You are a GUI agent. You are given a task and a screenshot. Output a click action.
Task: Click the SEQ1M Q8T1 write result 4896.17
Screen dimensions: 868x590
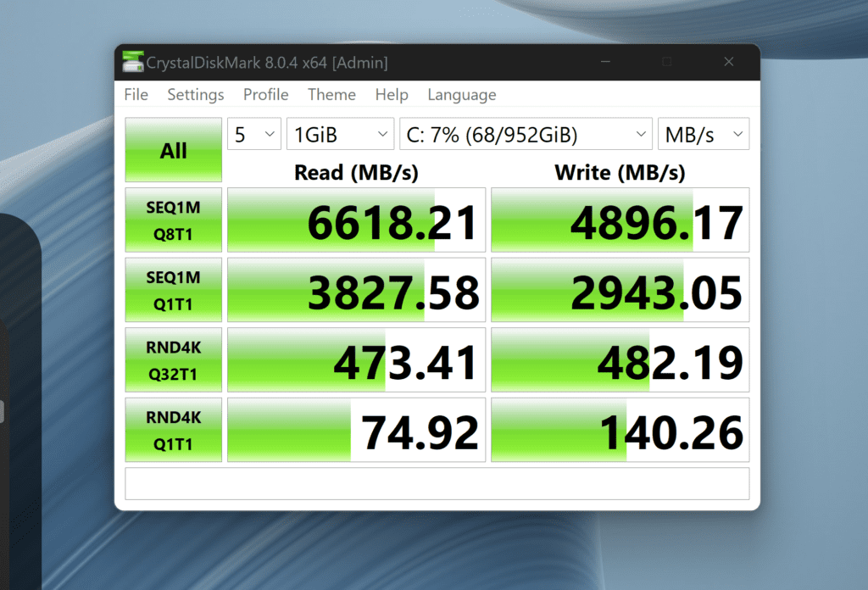(x=620, y=220)
